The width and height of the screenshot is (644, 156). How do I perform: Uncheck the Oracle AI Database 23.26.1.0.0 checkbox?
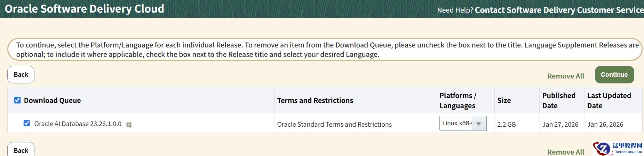click(x=27, y=124)
